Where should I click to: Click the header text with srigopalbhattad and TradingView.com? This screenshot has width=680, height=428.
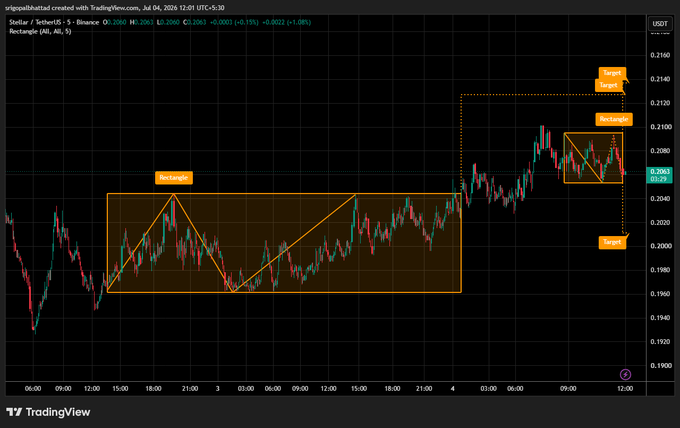[115, 7]
